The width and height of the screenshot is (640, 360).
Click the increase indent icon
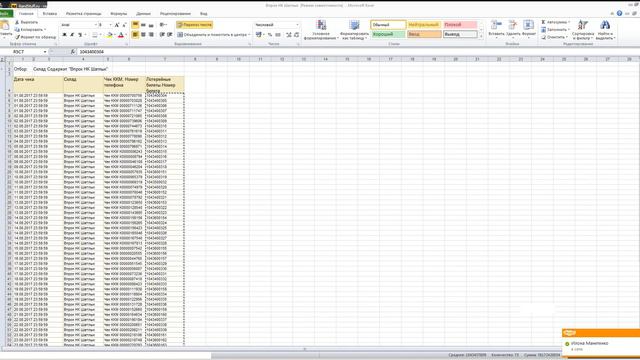click(x=169, y=35)
